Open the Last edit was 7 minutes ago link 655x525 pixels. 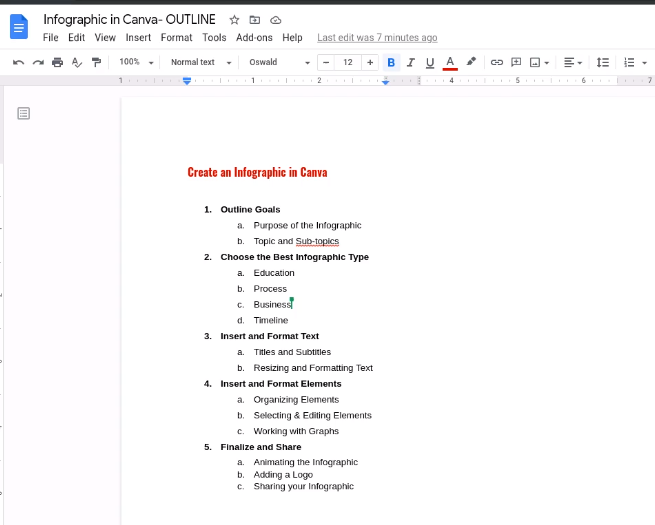point(377,38)
